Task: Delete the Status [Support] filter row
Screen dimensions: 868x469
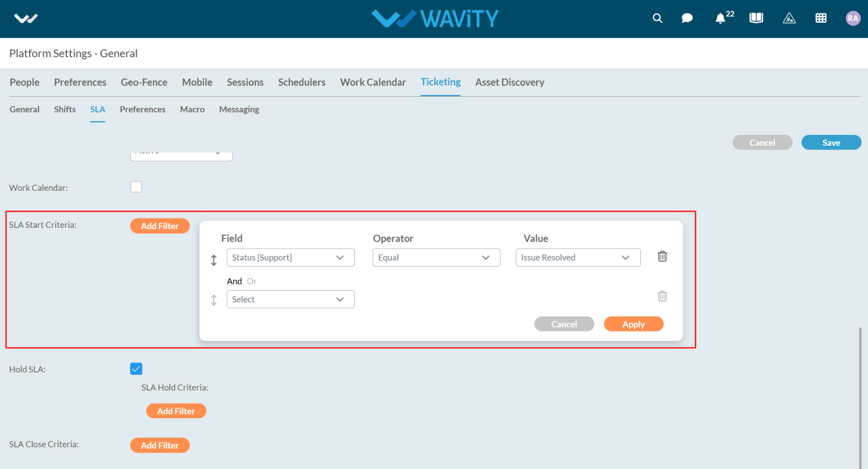Action: [x=662, y=256]
